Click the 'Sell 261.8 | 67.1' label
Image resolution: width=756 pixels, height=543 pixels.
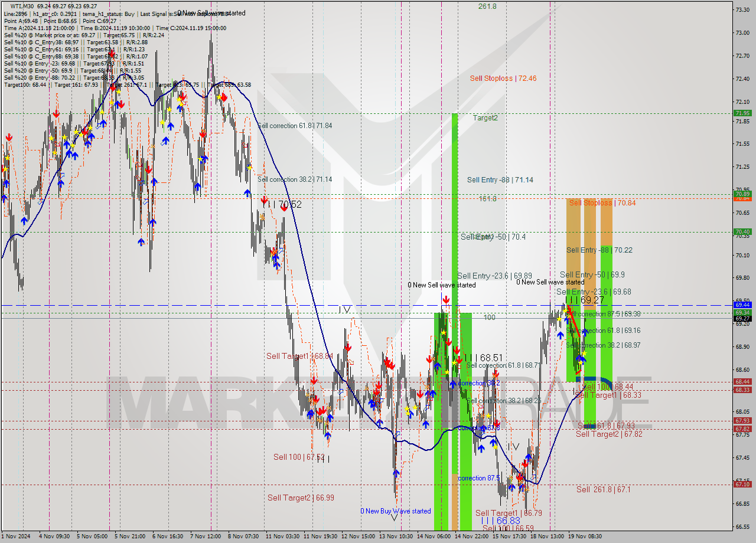tap(604, 489)
